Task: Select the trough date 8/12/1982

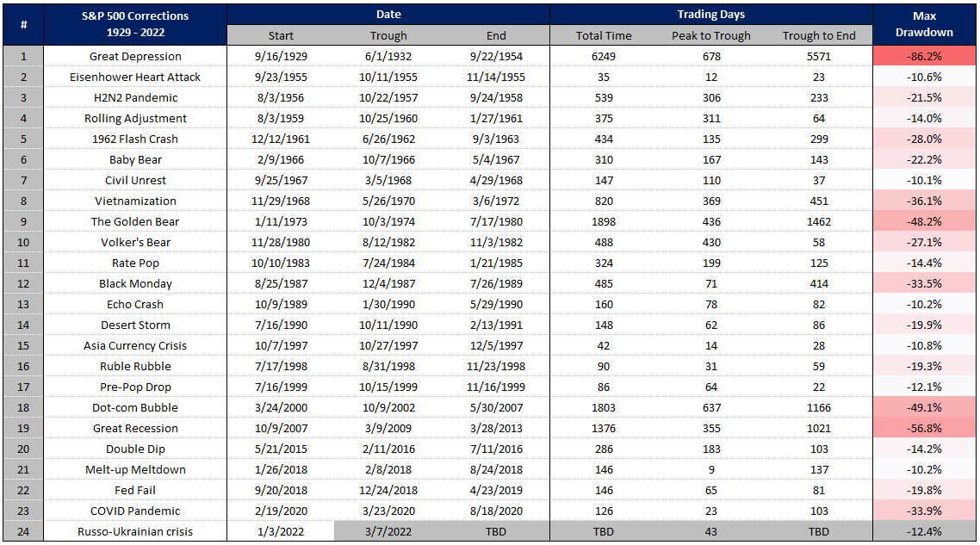Action: coord(388,242)
